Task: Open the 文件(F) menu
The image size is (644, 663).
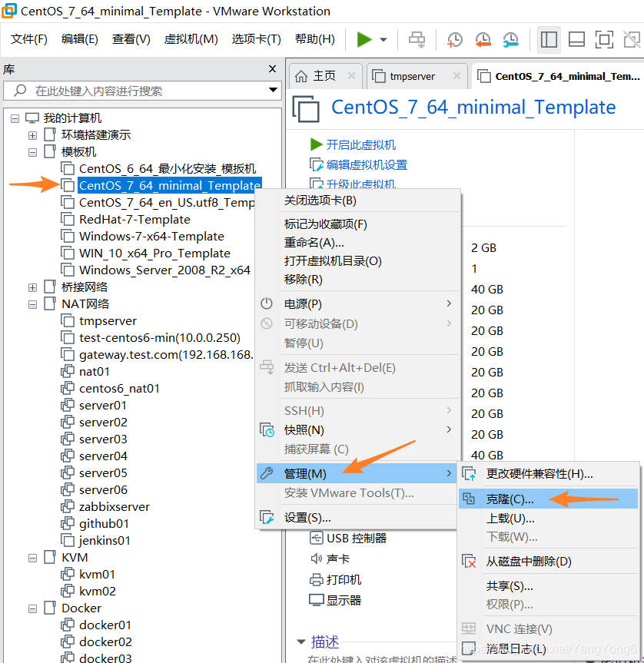Action: [28, 39]
